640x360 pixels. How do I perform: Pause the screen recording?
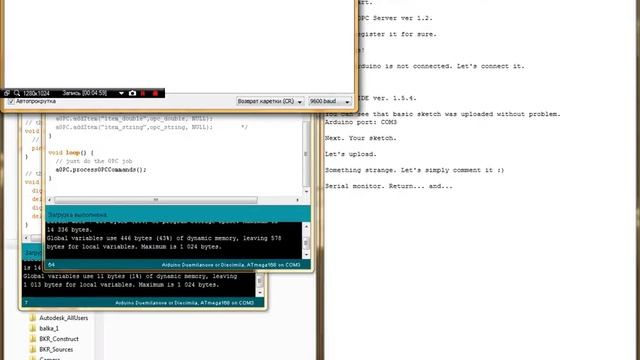point(143,93)
